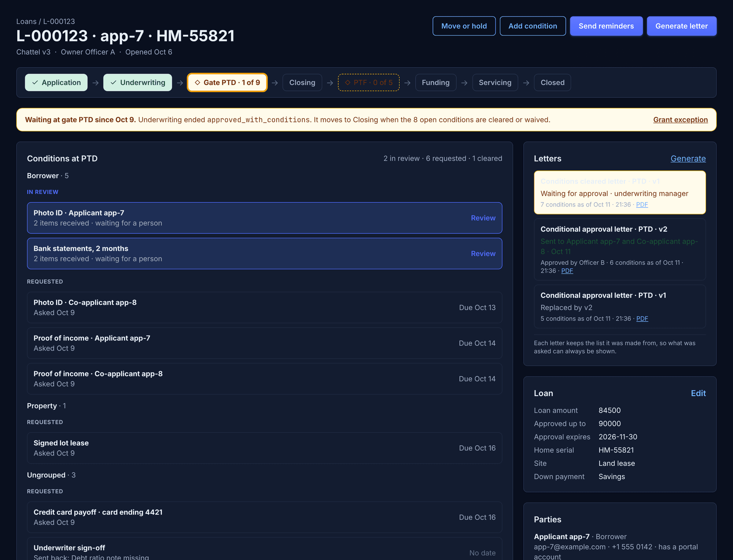The height and width of the screenshot is (560, 733).
Task: Open the PTF 0 of 5 gate
Action: [369, 82]
